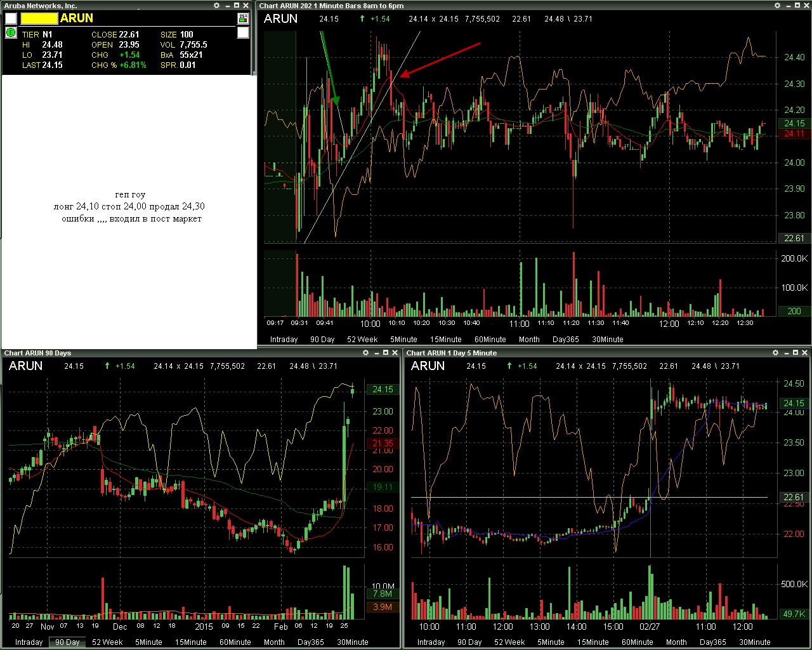Select Intraday tab in the 90 Days chart
Image resolution: width=812 pixels, height=650 pixels.
click(29, 642)
